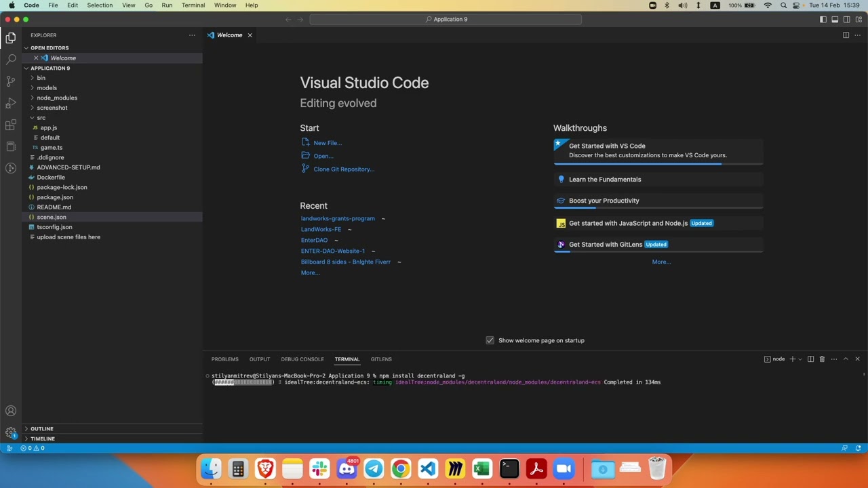Image resolution: width=868 pixels, height=488 pixels.
Task: Uncheck Show welcome page on startup
Action: (x=490, y=340)
